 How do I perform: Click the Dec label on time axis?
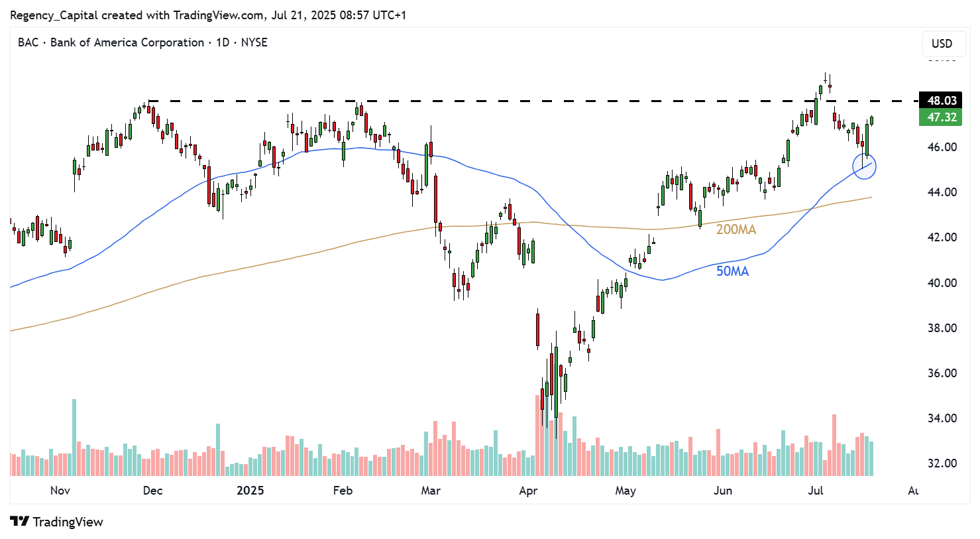[153, 491]
